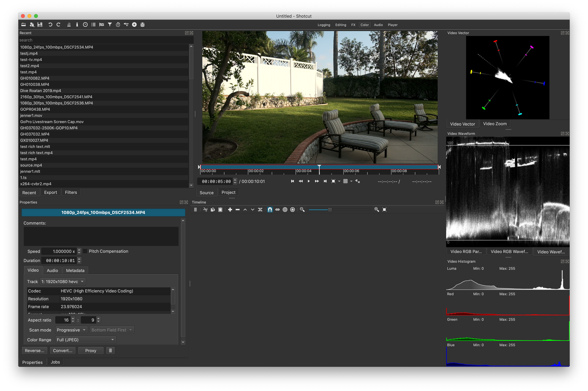Switch to the Audio tab in Properties
588x391 pixels.
click(x=52, y=270)
